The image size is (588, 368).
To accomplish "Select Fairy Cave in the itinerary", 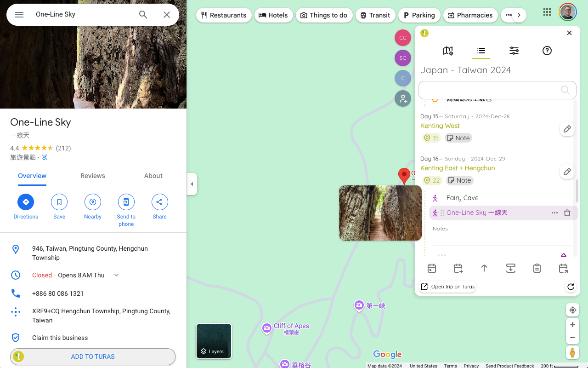I will pyautogui.click(x=463, y=198).
